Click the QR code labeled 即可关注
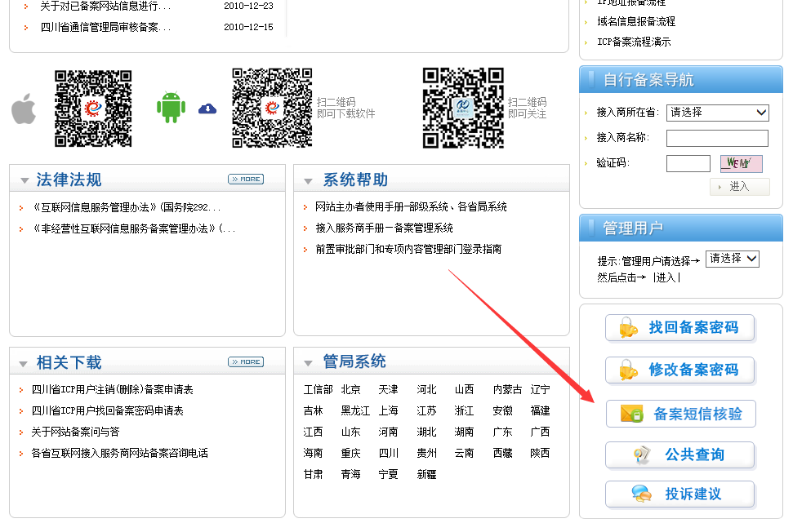 pyautogui.click(x=463, y=109)
